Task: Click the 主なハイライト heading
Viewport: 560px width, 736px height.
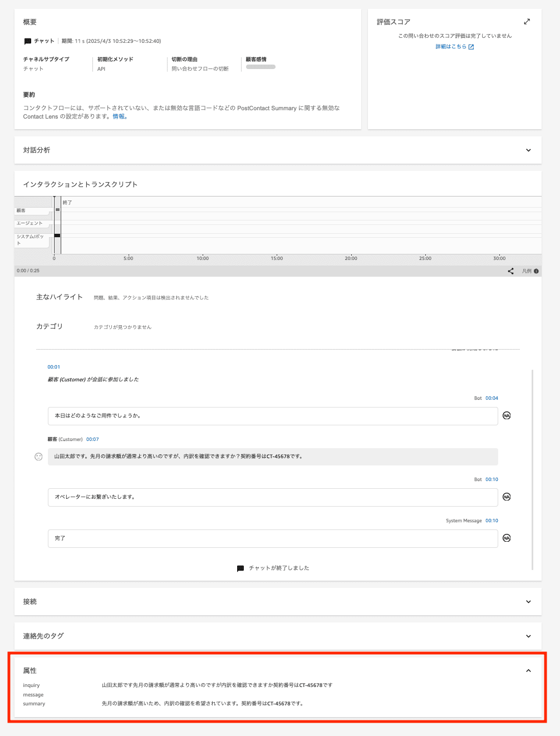Action: [60, 297]
